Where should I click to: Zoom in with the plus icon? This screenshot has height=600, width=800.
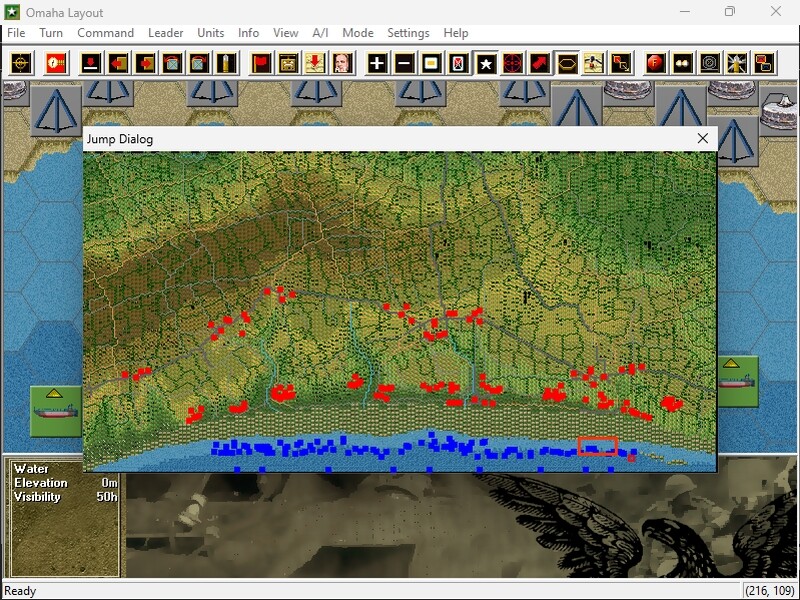coord(377,63)
